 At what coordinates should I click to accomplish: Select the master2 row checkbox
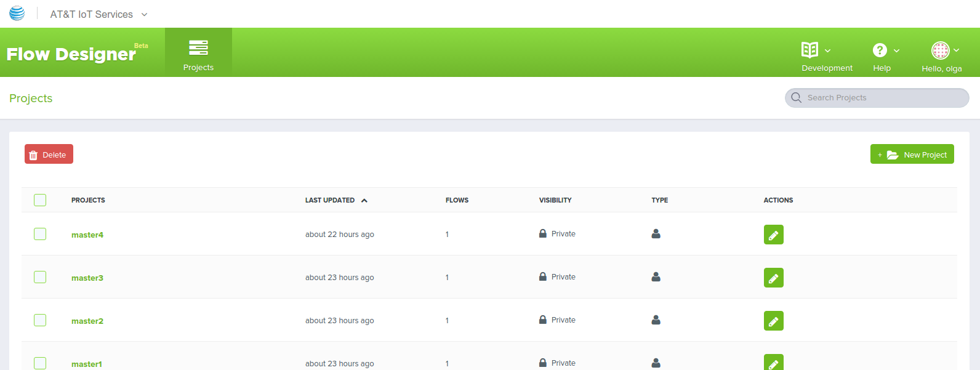tap(40, 320)
